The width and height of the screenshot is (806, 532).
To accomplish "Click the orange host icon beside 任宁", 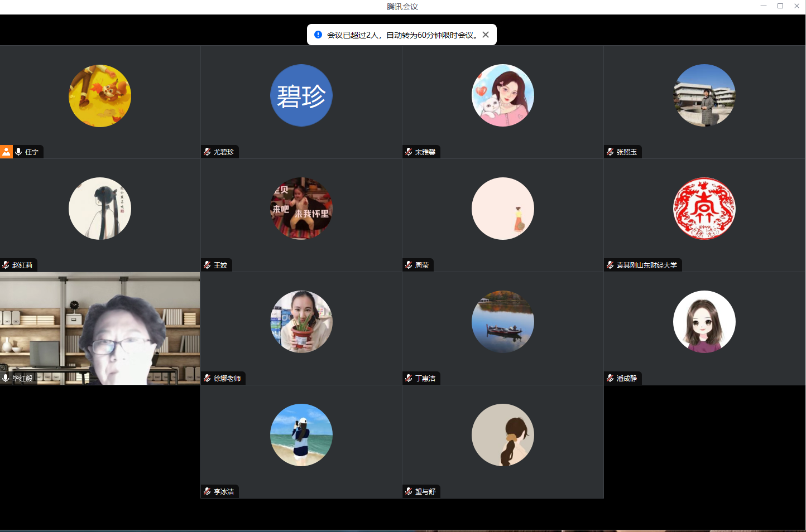I will (x=6, y=152).
